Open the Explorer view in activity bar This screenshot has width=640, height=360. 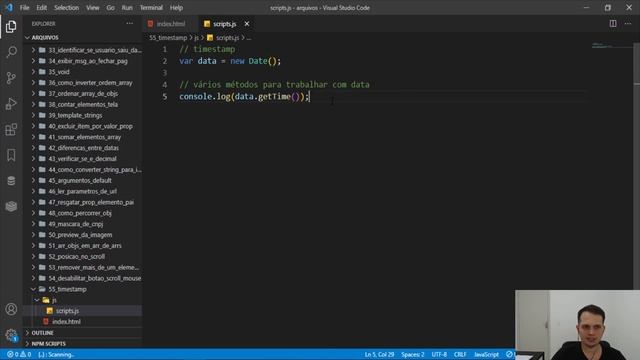[x=11, y=27]
